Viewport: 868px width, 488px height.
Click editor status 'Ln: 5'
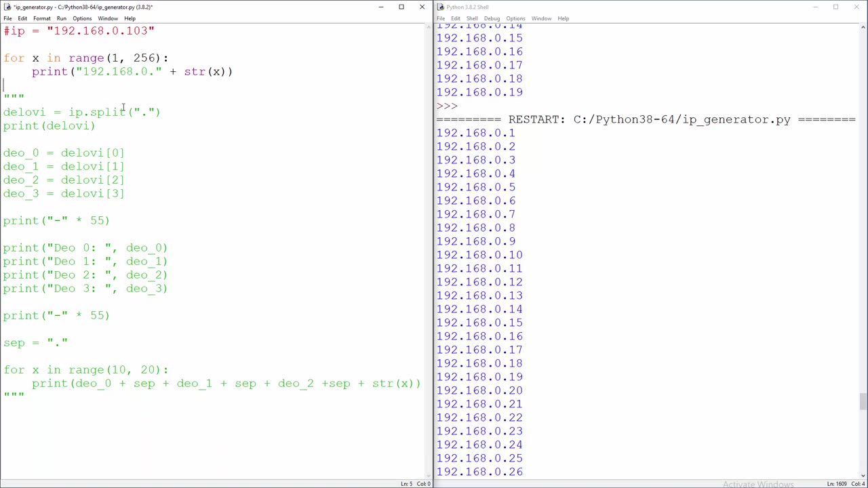click(406, 484)
